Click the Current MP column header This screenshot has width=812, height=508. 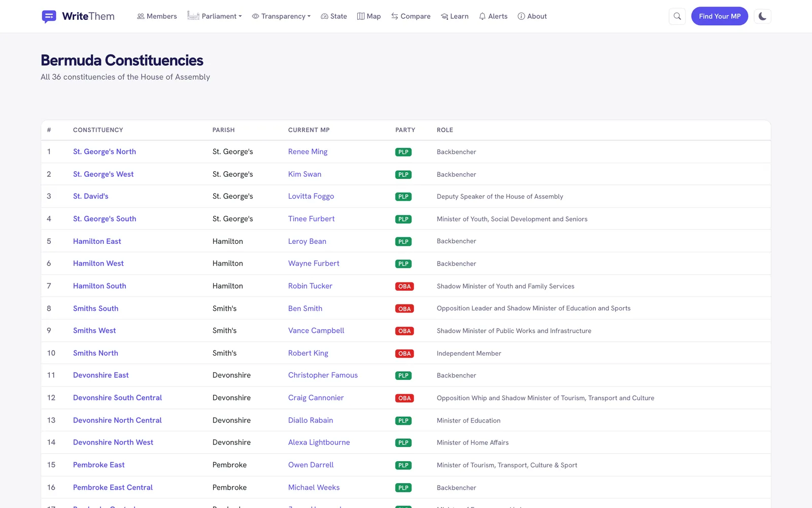(x=309, y=130)
